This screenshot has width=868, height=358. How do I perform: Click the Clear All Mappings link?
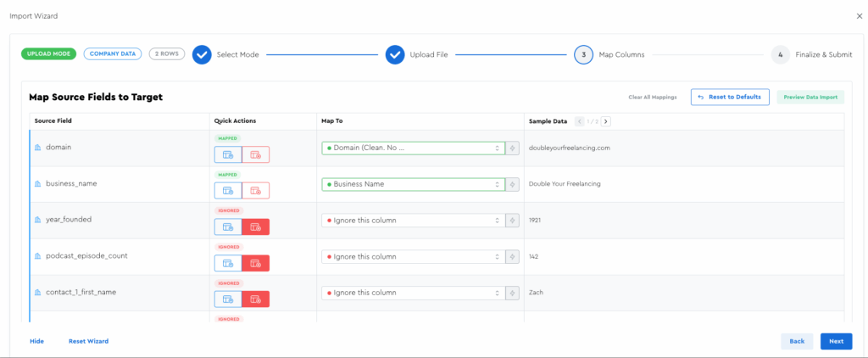[x=652, y=98]
